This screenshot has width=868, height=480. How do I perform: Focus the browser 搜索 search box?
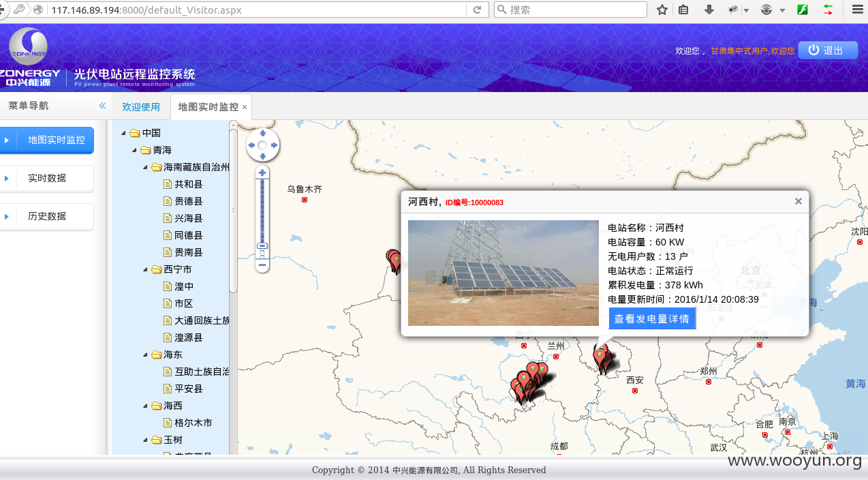[x=570, y=10]
